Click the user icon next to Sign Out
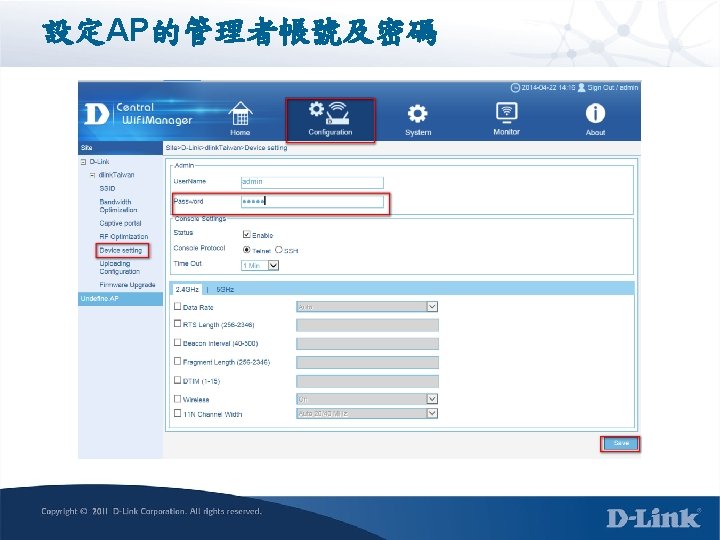720x540 pixels. click(581, 87)
